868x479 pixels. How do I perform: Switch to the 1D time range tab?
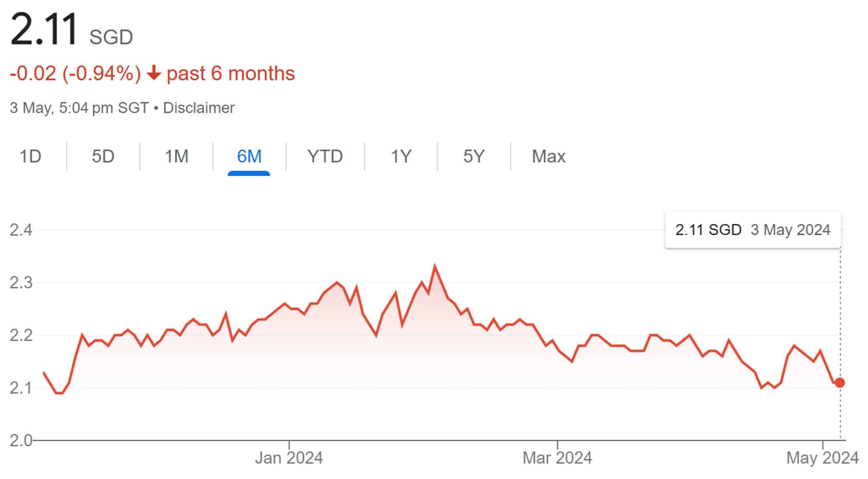coord(31,157)
